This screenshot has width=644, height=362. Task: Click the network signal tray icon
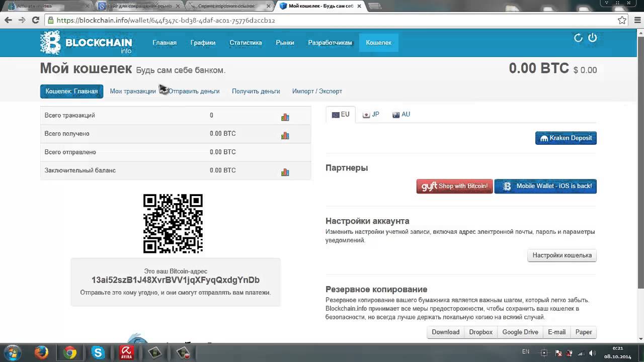pos(581,353)
